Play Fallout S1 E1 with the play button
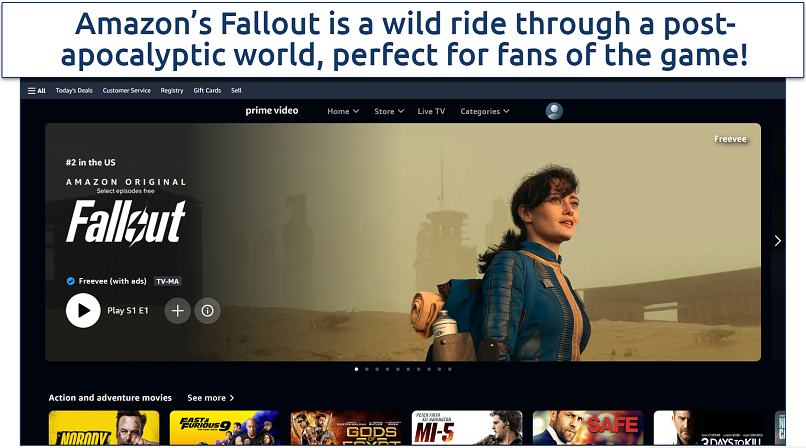This screenshot has width=806, height=448. 83,310
